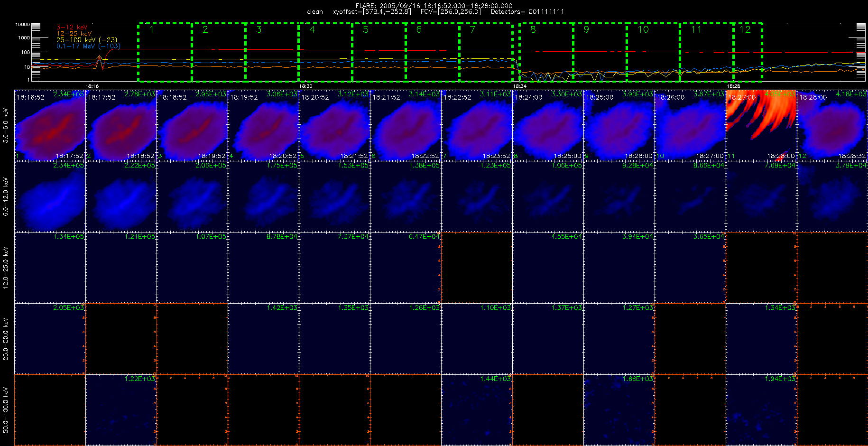Viewport: 868px width, 446px height.
Task: Open the 6.0-12.0 keV image labeled 1.75E+05
Action: point(263,196)
